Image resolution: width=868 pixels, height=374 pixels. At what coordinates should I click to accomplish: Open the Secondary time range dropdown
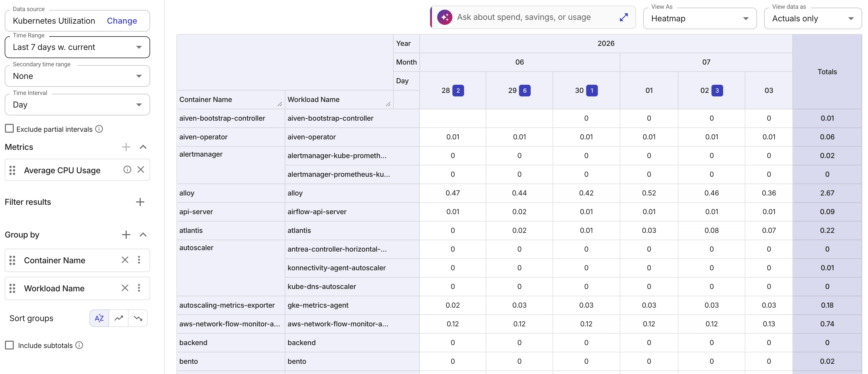coord(77,76)
